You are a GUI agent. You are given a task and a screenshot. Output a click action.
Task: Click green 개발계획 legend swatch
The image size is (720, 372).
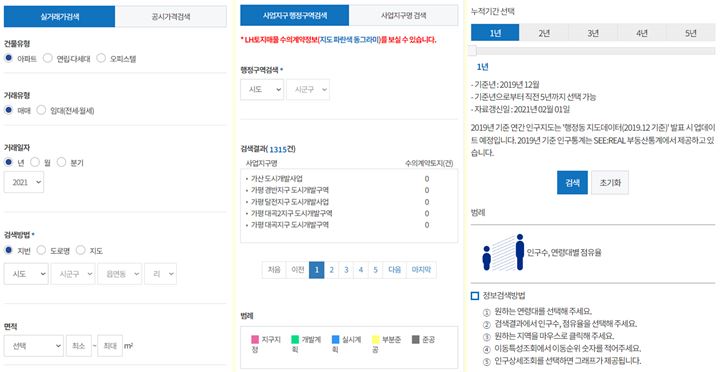coord(295,340)
